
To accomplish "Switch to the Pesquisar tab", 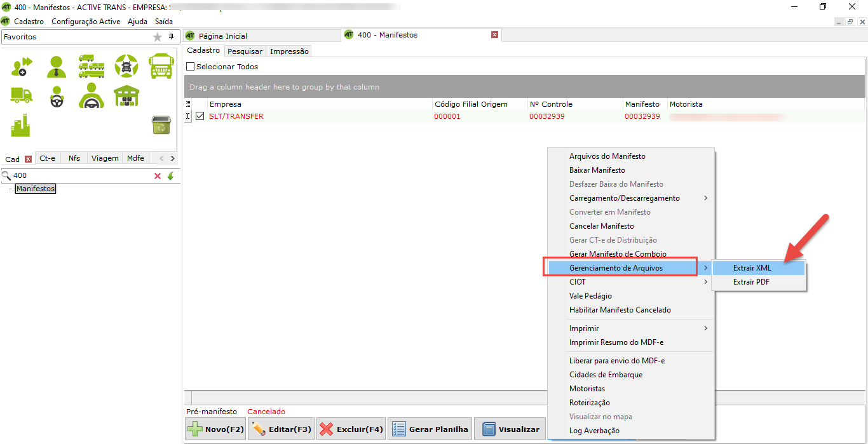I will point(245,51).
